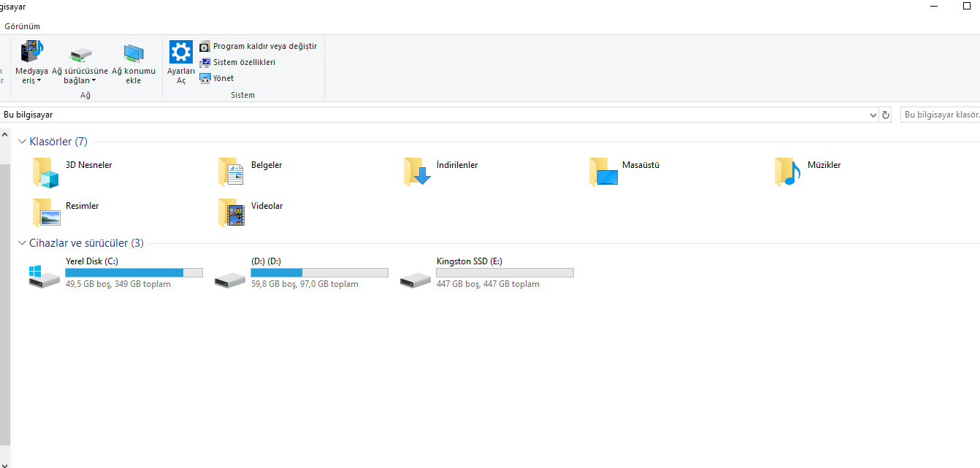Screen dimensions: 980x468
Task: Select the Yerel Disk (C:) drive
Action: [x=115, y=272]
